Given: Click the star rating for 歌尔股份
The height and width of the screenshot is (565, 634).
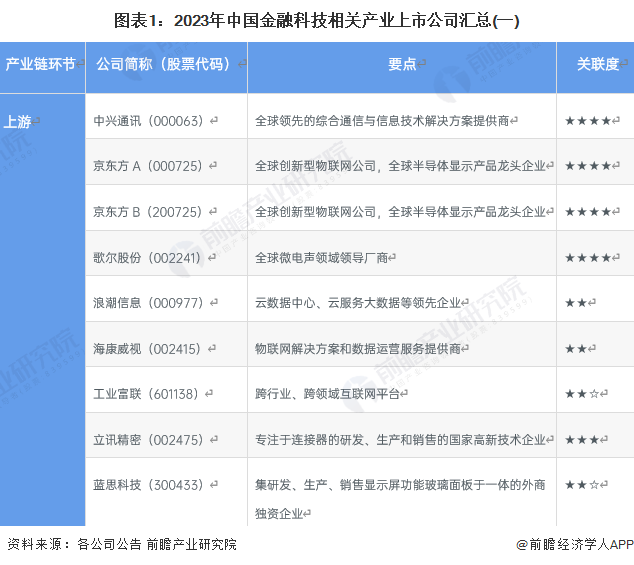Looking at the screenshot, I should (588, 258).
